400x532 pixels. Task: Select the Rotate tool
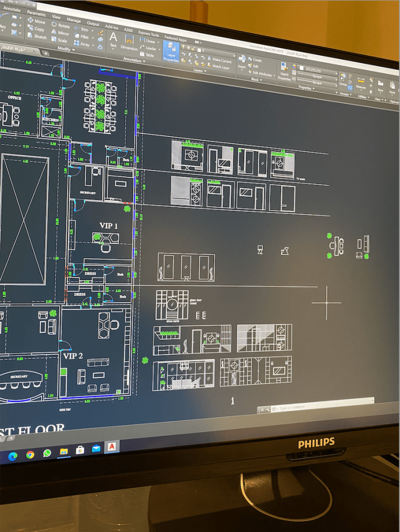click(x=60, y=25)
